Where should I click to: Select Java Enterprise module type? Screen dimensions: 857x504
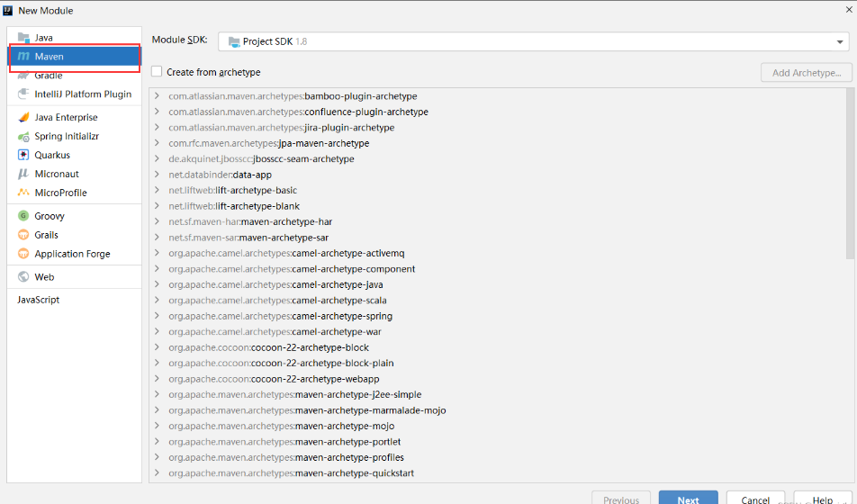point(75,117)
